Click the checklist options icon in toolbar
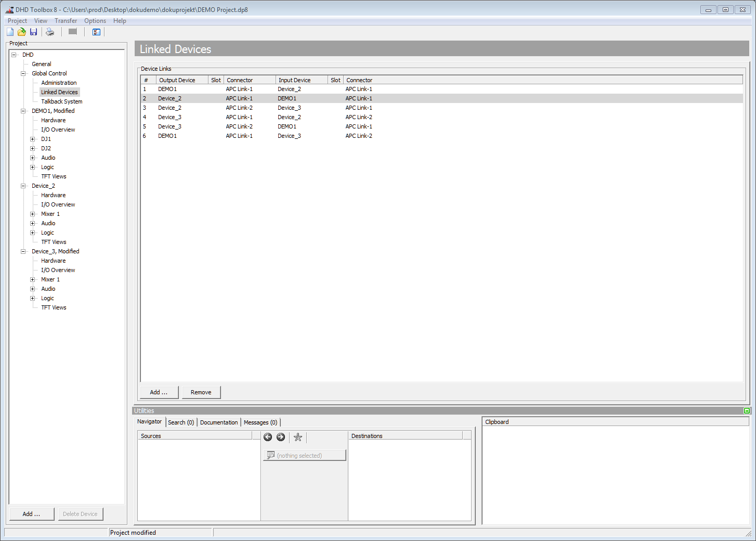 click(x=96, y=32)
